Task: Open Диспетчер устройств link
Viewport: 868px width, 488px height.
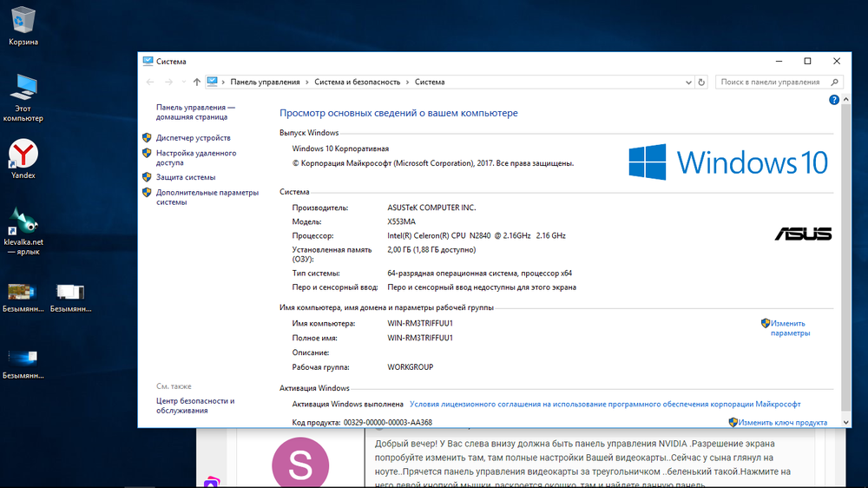Action: 193,138
